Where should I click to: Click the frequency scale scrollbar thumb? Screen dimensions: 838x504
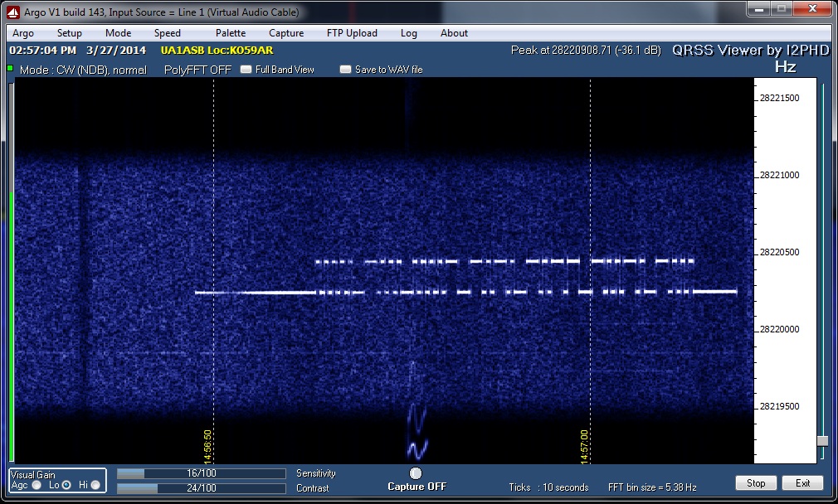point(822,441)
